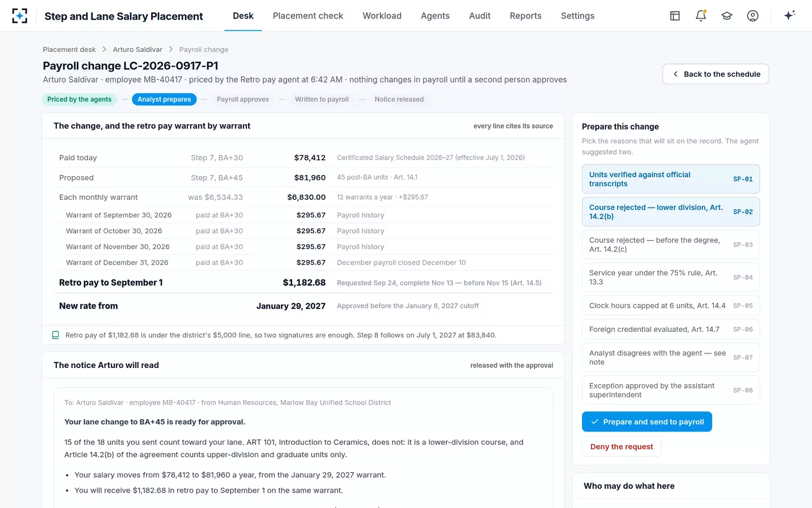Click the Analyst prepares stage pill
This screenshot has height=508, width=812.
[x=164, y=99]
